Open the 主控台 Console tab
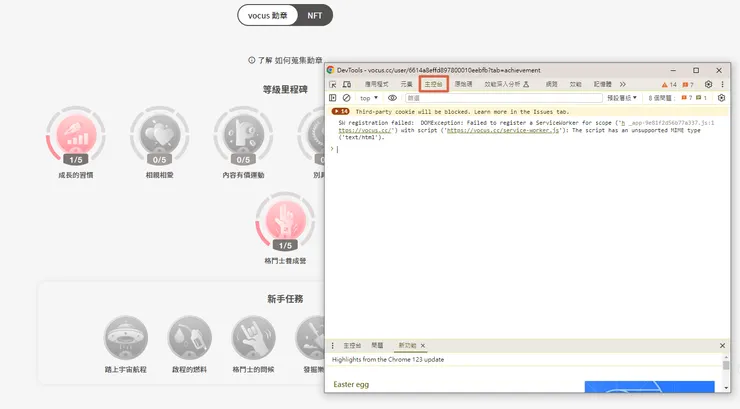This screenshot has width=740, height=409. pyautogui.click(x=433, y=84)
